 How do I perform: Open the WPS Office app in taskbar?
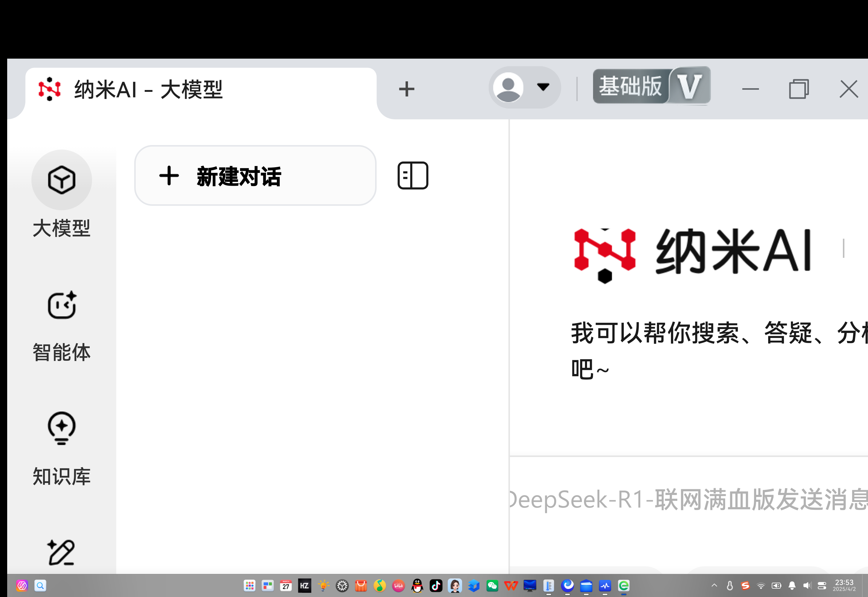click(x=511, y=585)
